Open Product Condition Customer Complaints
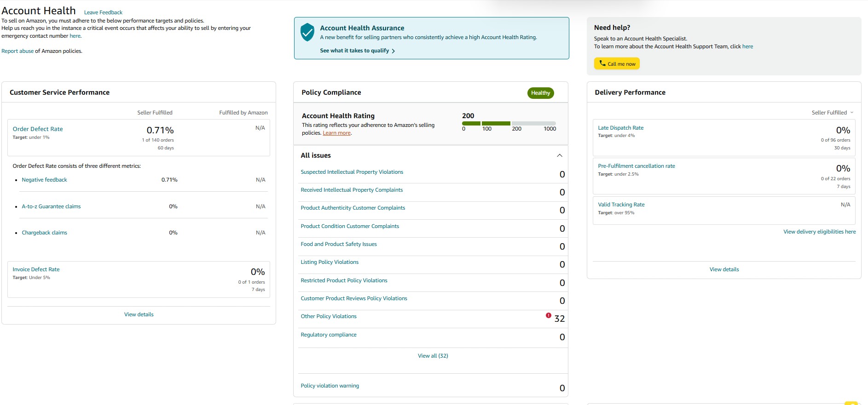The height and width of the screenshot is (405, 868). tap(350, 226)
